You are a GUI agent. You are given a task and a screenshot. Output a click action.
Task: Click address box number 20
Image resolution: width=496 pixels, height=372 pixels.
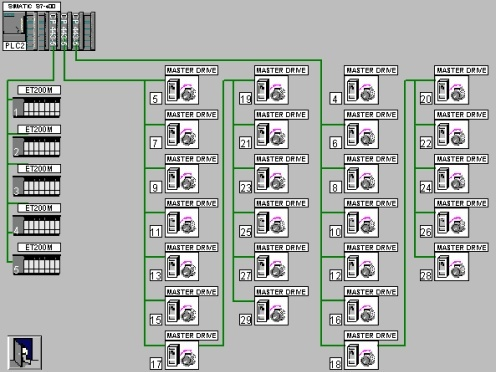426,99
